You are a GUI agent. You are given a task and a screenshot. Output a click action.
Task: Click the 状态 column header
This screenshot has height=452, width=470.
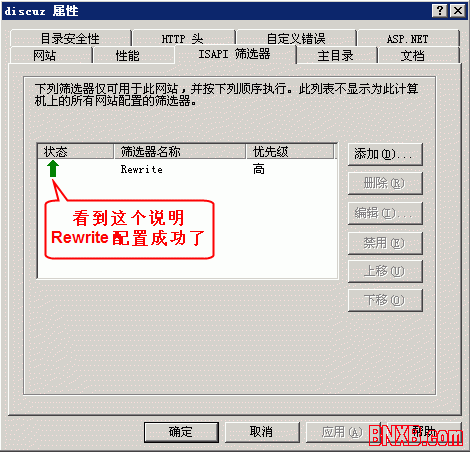[75, 151]
